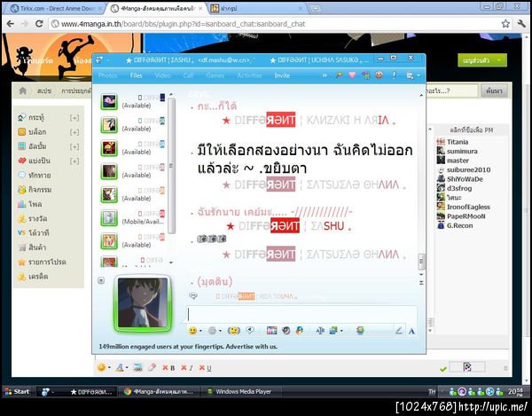The height and width of the screenshot is (416, 532).
Task: Click the รางวัล sidebar link
Action: 37,218
